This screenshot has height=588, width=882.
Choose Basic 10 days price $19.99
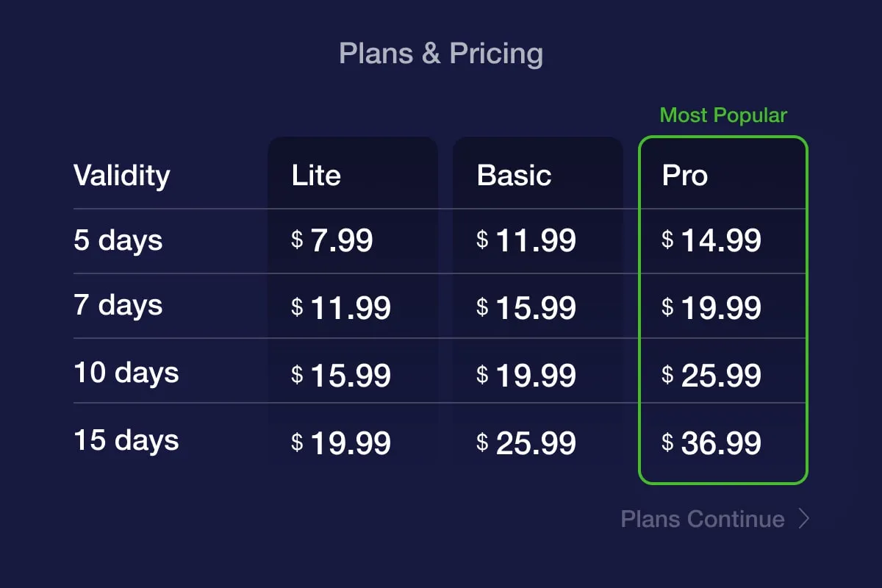(526, 376)
